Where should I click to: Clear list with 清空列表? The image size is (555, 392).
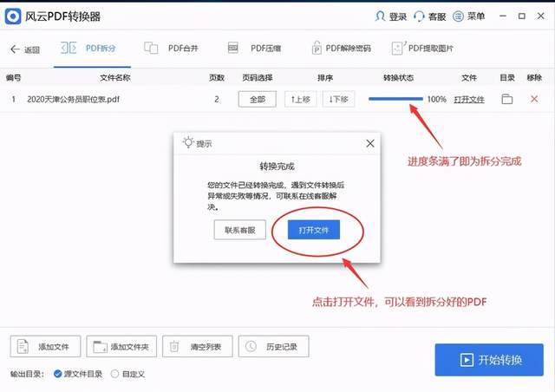click(198, 346)
